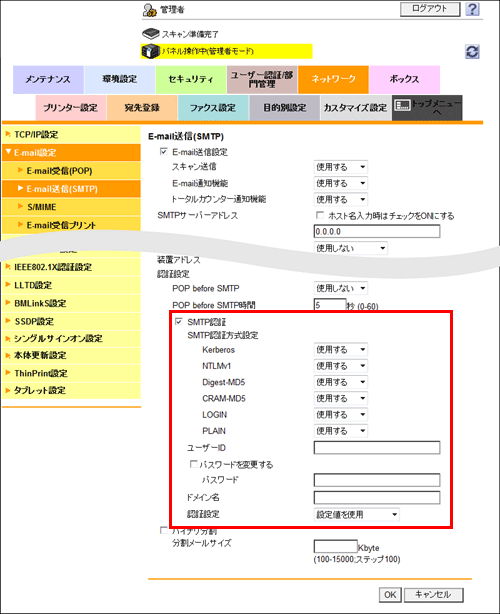Enable the パスワードを変更する checkbox
The width and height of the screenshot is (500, 614).
pos(193,464)
